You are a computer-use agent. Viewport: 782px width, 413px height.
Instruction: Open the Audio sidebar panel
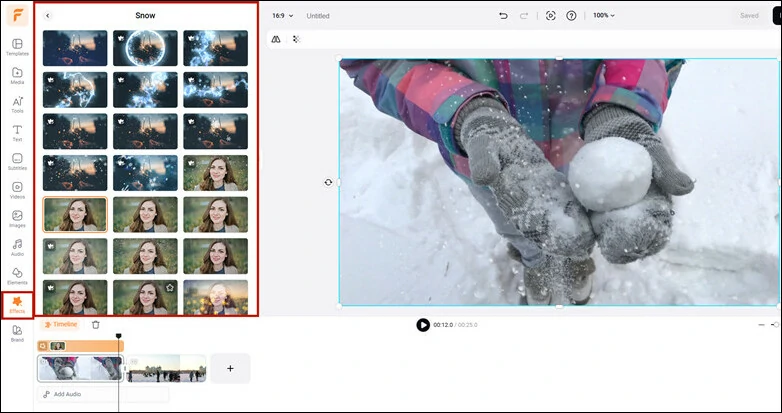pos(17,248)
